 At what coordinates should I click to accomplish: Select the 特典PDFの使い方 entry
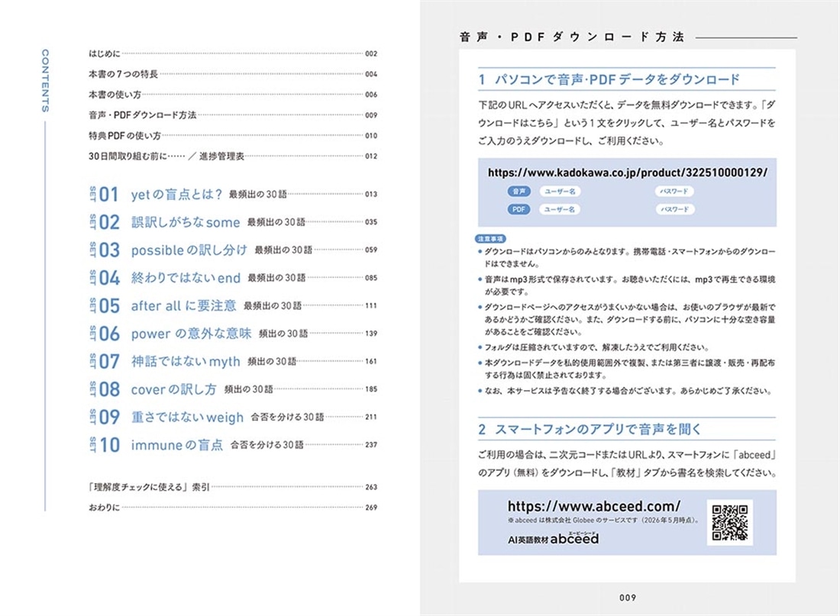coord(232,136)
